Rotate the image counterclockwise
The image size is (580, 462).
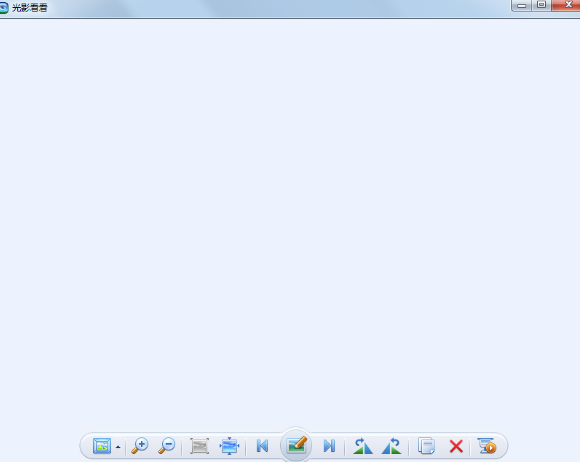click(392, 446)
